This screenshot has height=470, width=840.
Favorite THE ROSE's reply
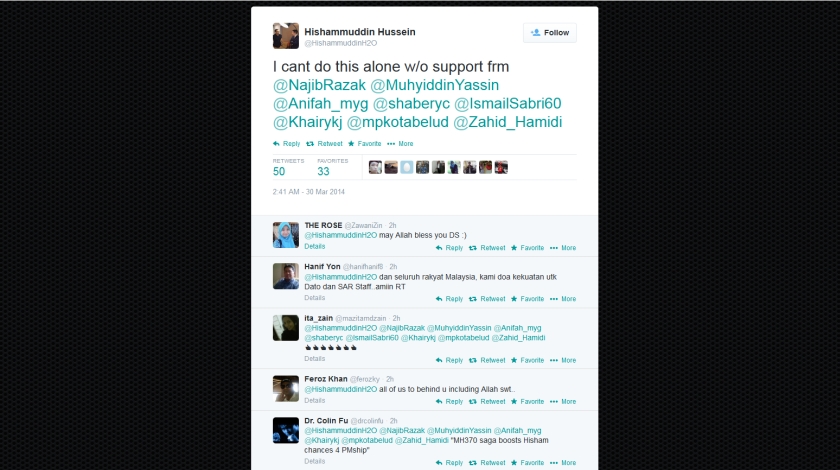[528, 248]
